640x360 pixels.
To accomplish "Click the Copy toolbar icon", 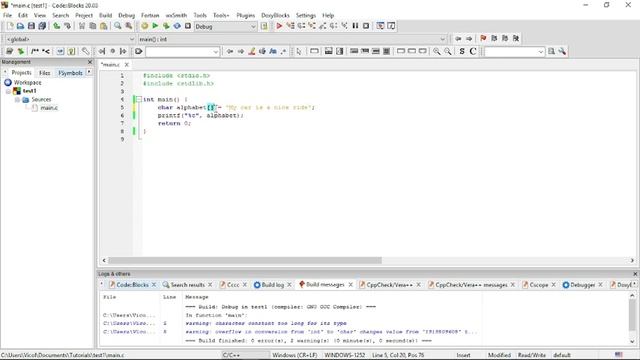I will pos(93,26).
